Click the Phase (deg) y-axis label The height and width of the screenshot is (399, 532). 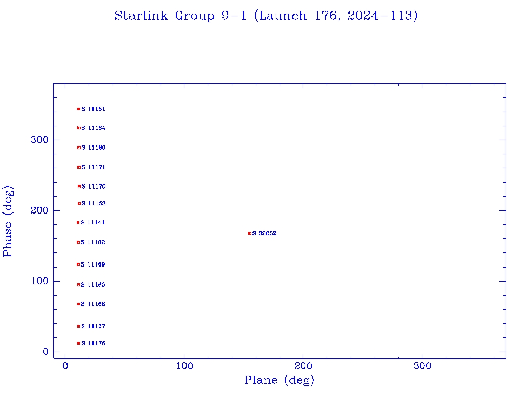tap(8, 221)
